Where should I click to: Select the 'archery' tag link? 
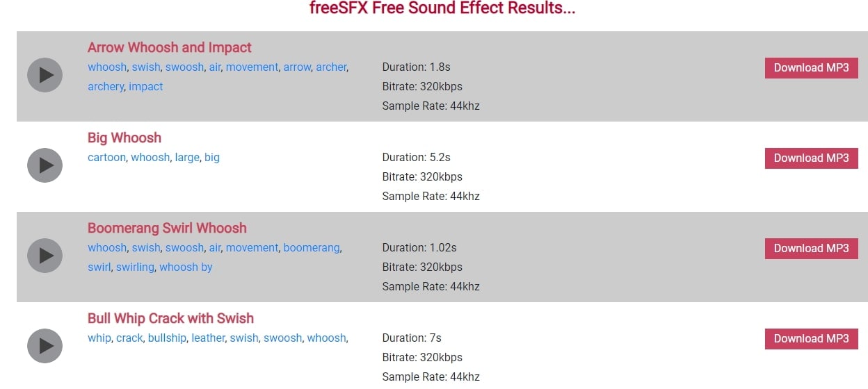tap(106, 87)
